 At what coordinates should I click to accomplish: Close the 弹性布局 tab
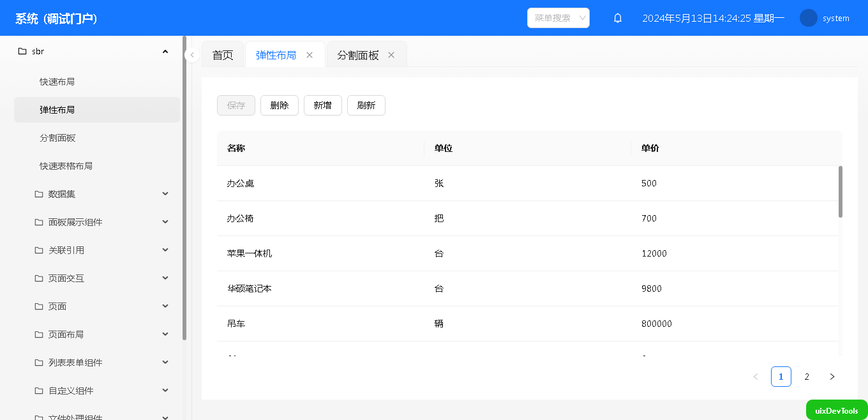[310, 55]
